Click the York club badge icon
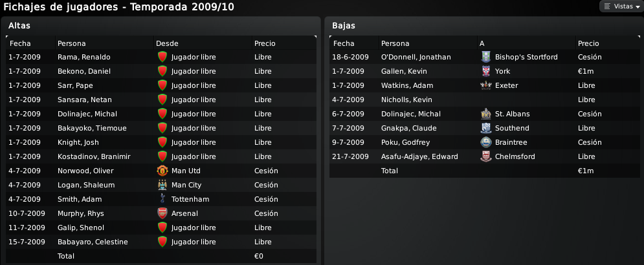Viewport: 644px width, 265px height. [x=486, y=71]
